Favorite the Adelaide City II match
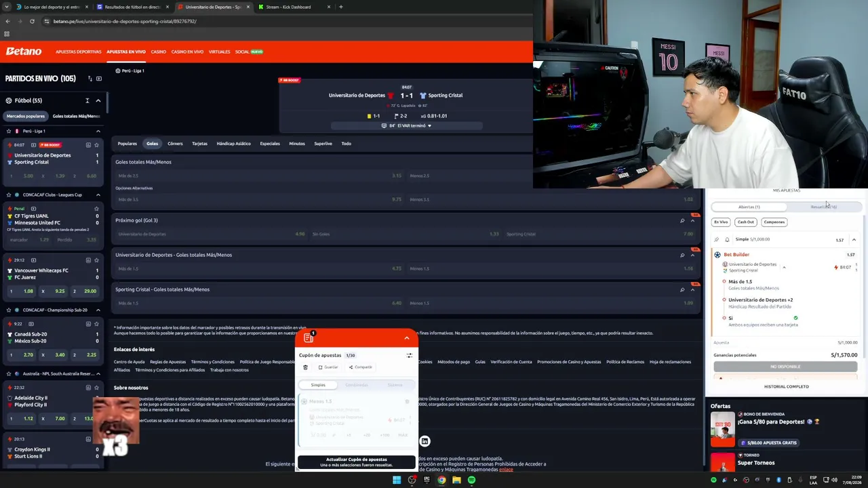This screenshot has width=868, height=488. [x=96, y=388]
